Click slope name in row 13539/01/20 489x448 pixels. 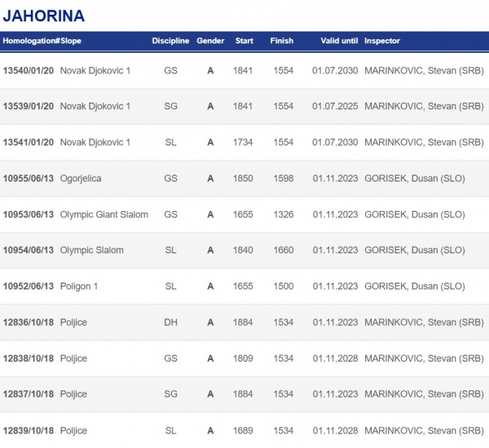click(95, 107)
